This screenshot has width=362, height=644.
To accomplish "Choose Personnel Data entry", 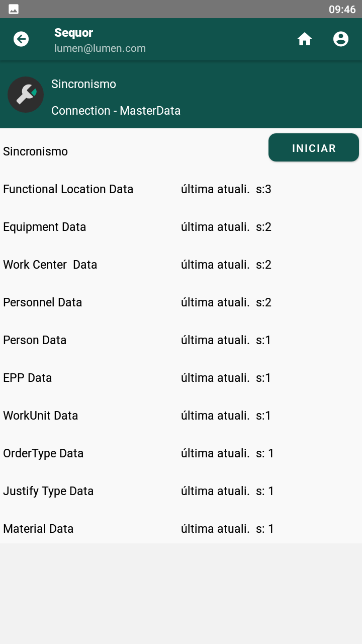I will click(181, 302).
